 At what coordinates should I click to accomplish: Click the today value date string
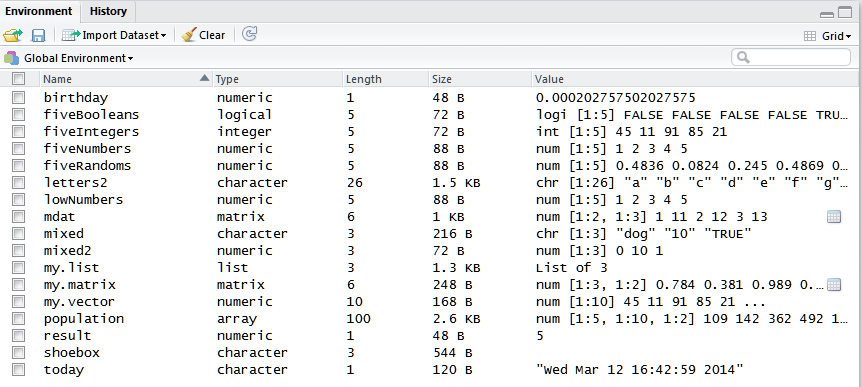click(639, 369)
